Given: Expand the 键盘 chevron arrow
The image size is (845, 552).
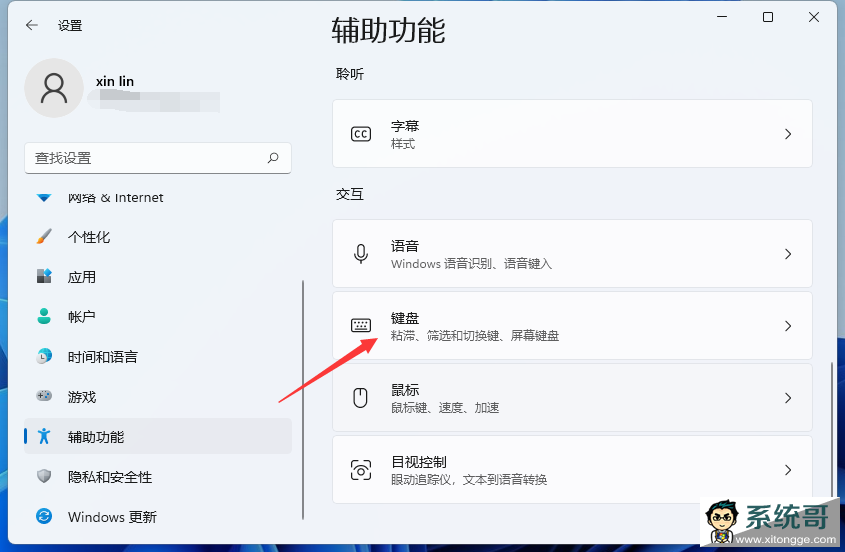Looking at the screenshot, I should [788, 326].
